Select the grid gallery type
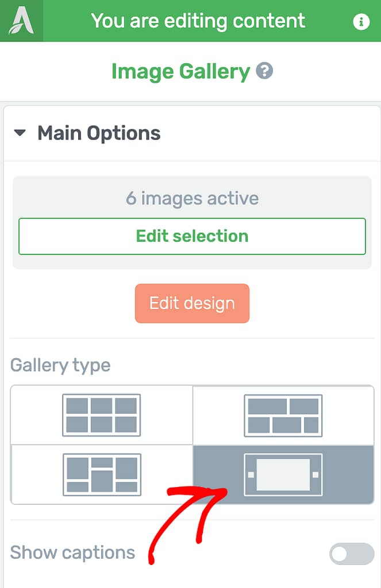The height and width of the screenshot is (588, 381). pyautogui.click(x=101, y=415)
